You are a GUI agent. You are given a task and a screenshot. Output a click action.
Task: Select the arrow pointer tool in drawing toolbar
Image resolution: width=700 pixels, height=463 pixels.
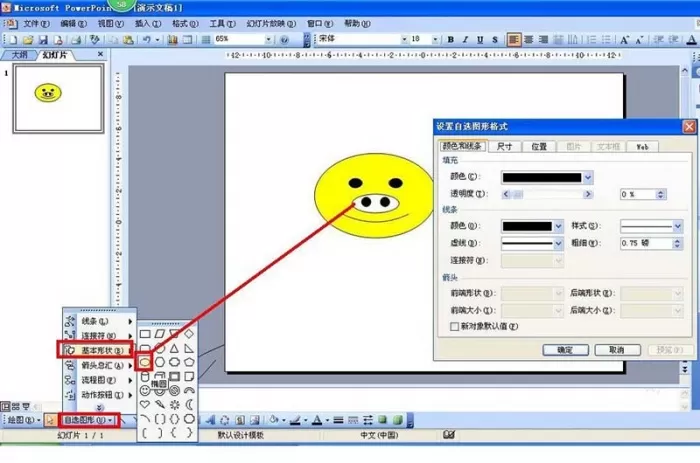click(50, 420)
